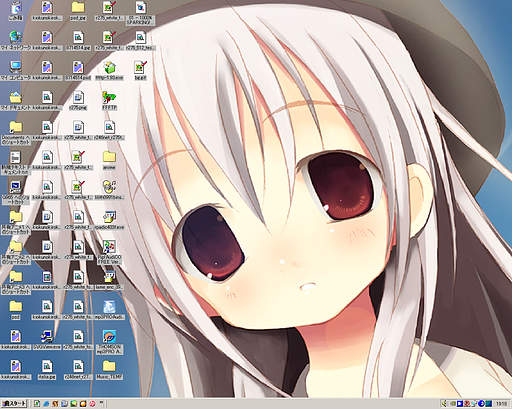Open the マイ コンピュータ icon
The height and width of the screenshot is (409, 512).
coord(16,70)
